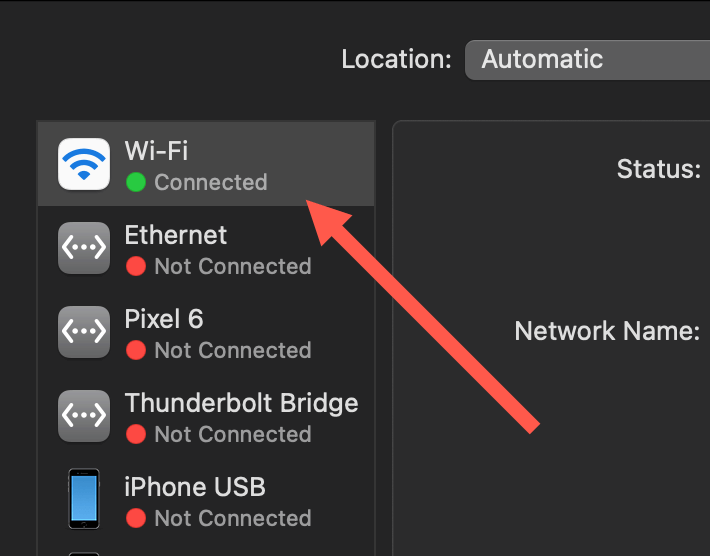Select Thunderbolt Bridge network service
Screen dimensions: 710x556
[x=206, y=416]
